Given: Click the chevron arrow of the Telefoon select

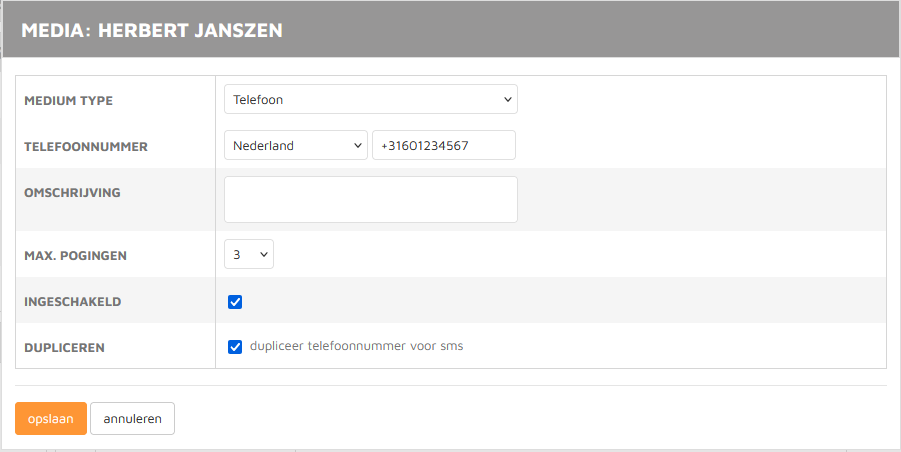Looking at the screenshot, I should click(508, 99).
